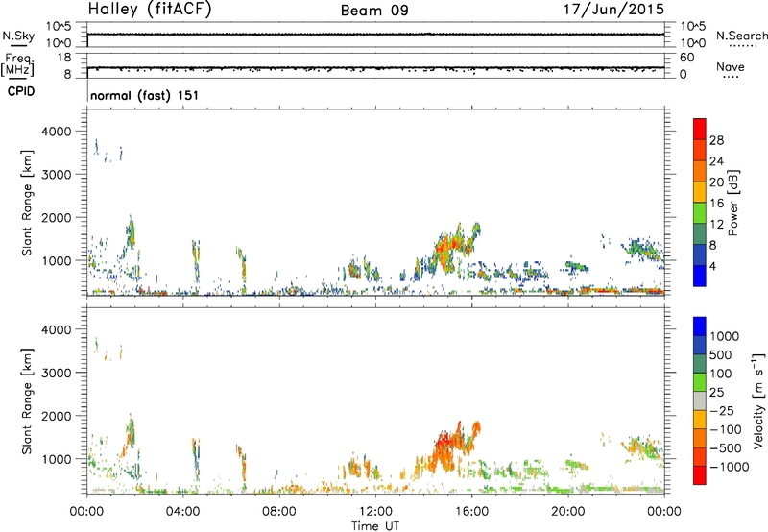Click the 'Beam 09' heading
This screenshot has height=532, width=768.
[374, 11]
